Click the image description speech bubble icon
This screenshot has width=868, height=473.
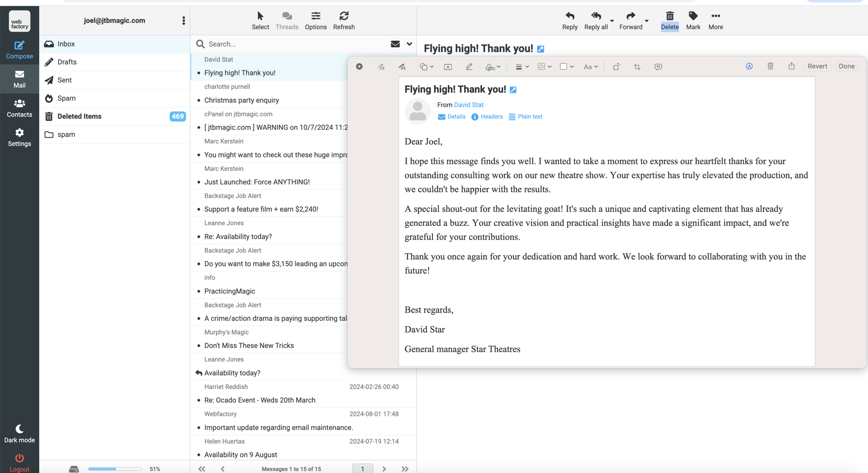point(658,67)
